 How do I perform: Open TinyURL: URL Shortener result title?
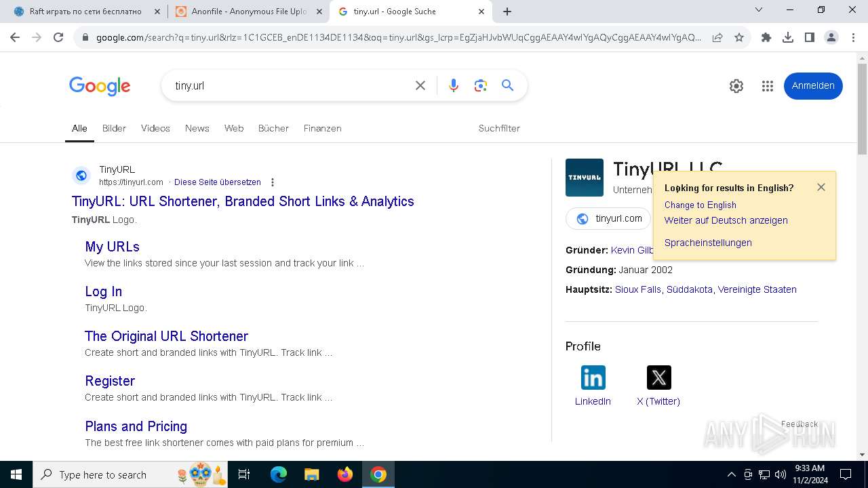point(243,201)
